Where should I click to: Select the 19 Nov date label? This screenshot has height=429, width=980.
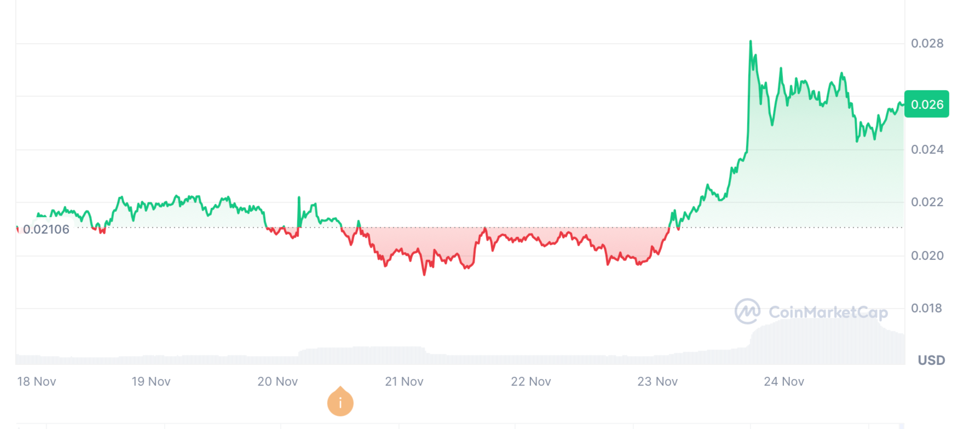151,381
